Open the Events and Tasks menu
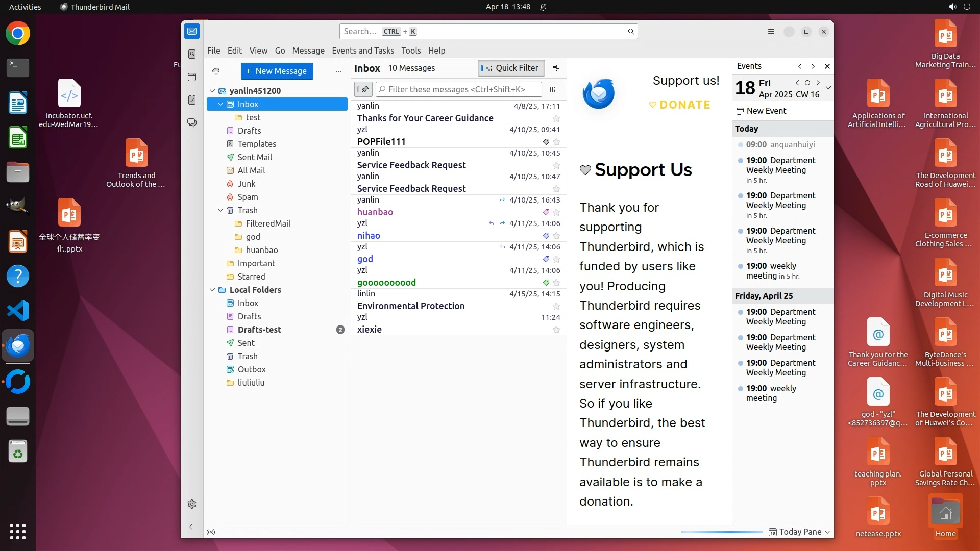This screenshot has height=551, width=980. [362, 51]
